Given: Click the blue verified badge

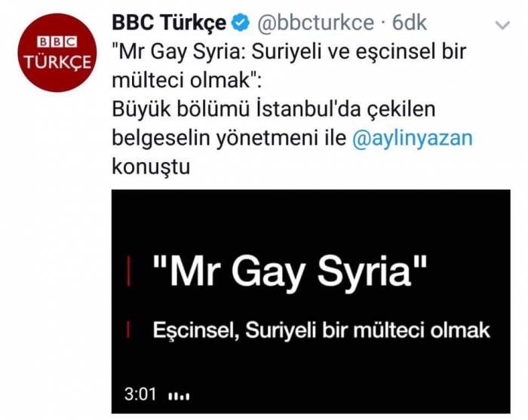Looking at the screenshot, I should [x=241, y=23].
